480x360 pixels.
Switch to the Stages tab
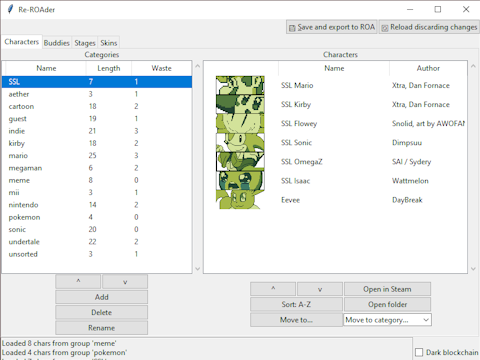point(85,43)
